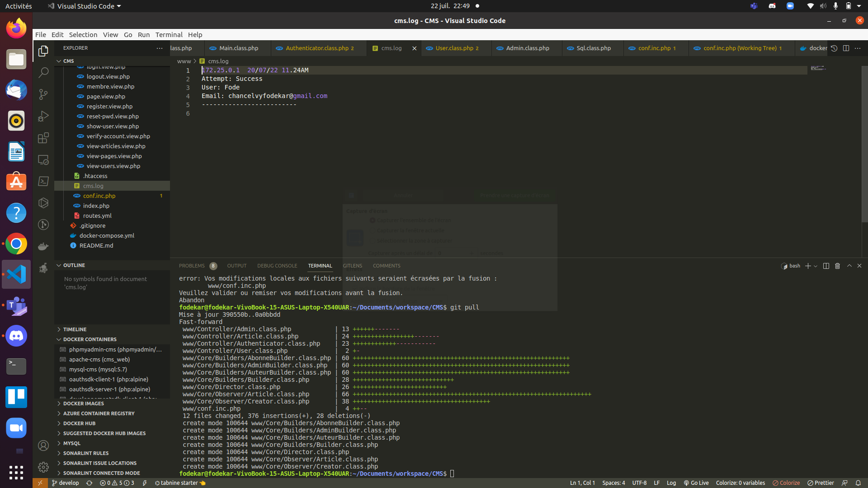This screenshot has width=868, height=488.
Task: Open the Run and Debug view
Action: pyautogui.click(x=43, y=116)
